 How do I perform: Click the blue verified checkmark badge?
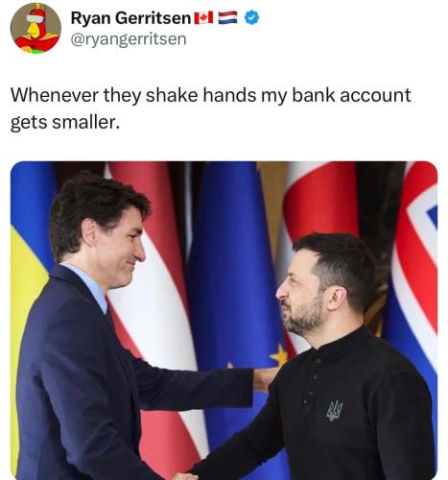point(251,17)
